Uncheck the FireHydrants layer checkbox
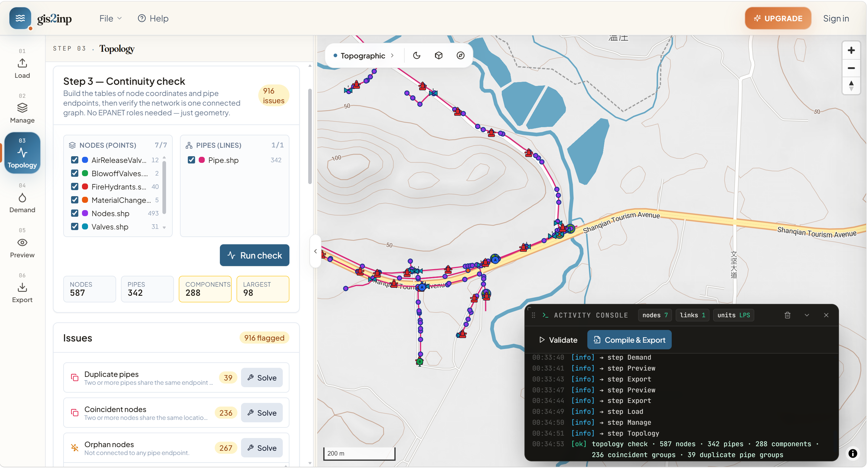The height and width of the screenshot is (468, 868). click(75, 186)
